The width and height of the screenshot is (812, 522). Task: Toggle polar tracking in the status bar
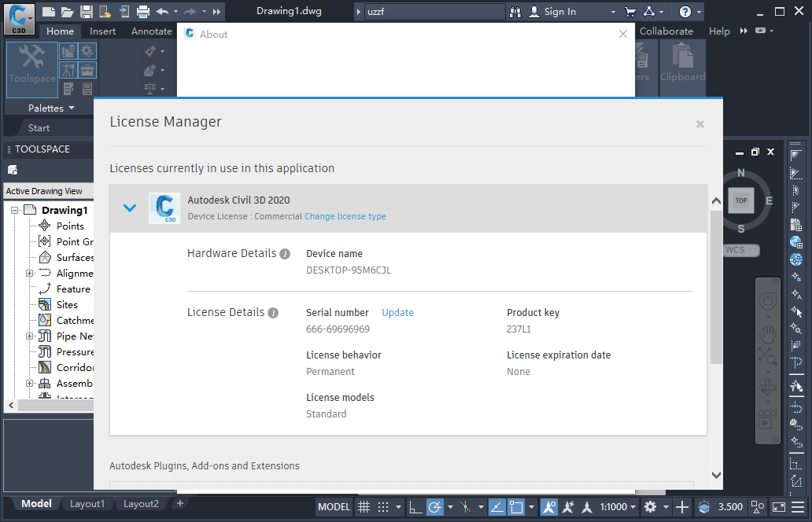point(435,507)
